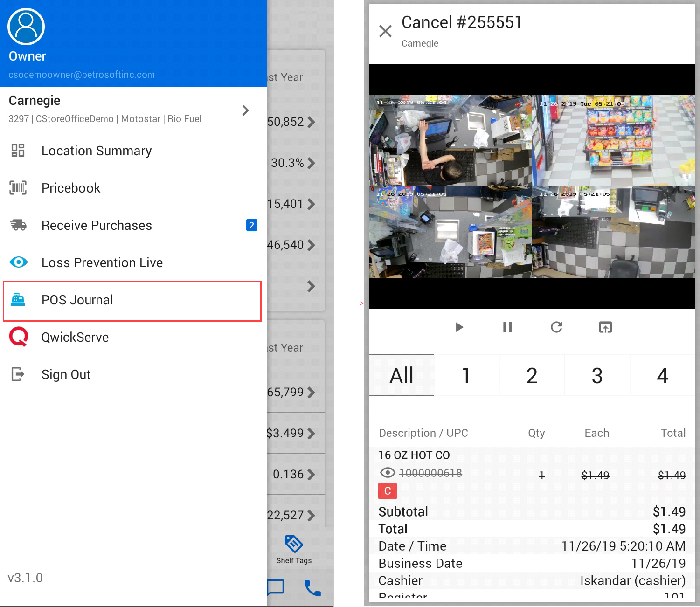Expand the Carnegie location selector chevron
The width and height of the screenshot is (700, 607).
(246, 110)
